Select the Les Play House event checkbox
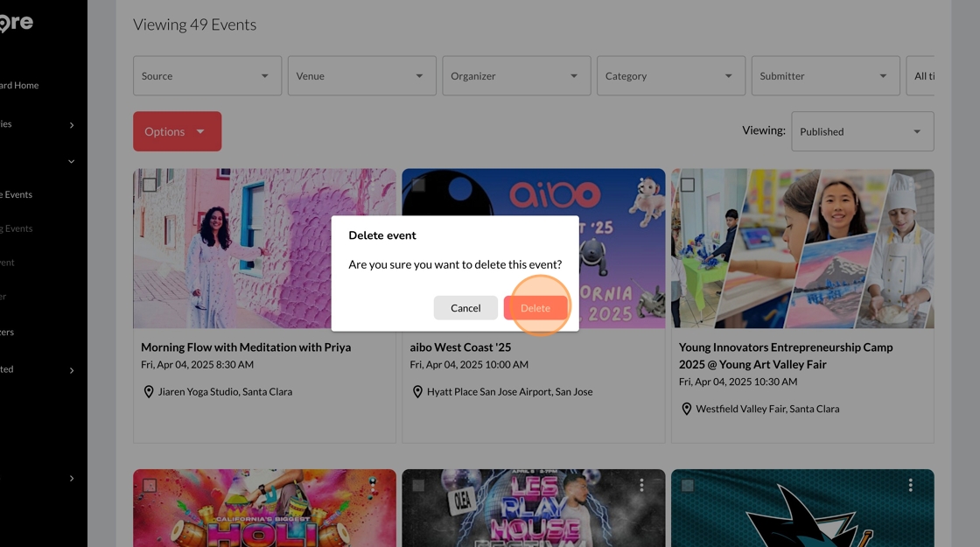Viewport: 980px width, 547px height. (418, 485)
